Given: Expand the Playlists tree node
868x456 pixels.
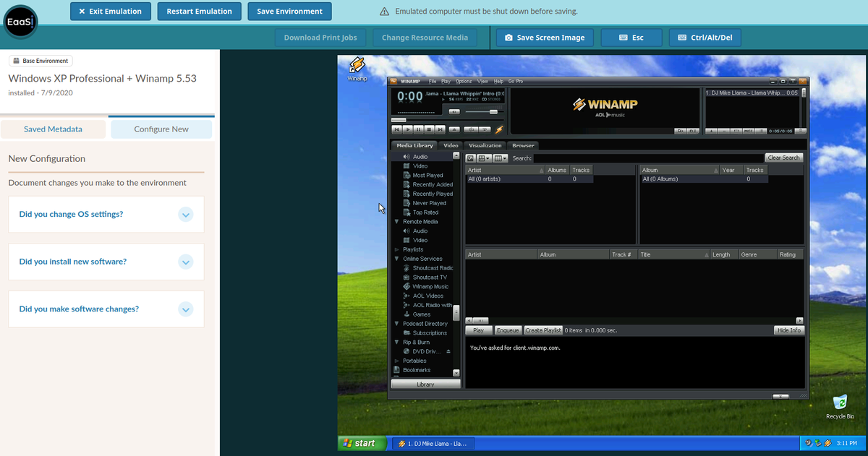Looking at the screenshot, I should (396, 250).
